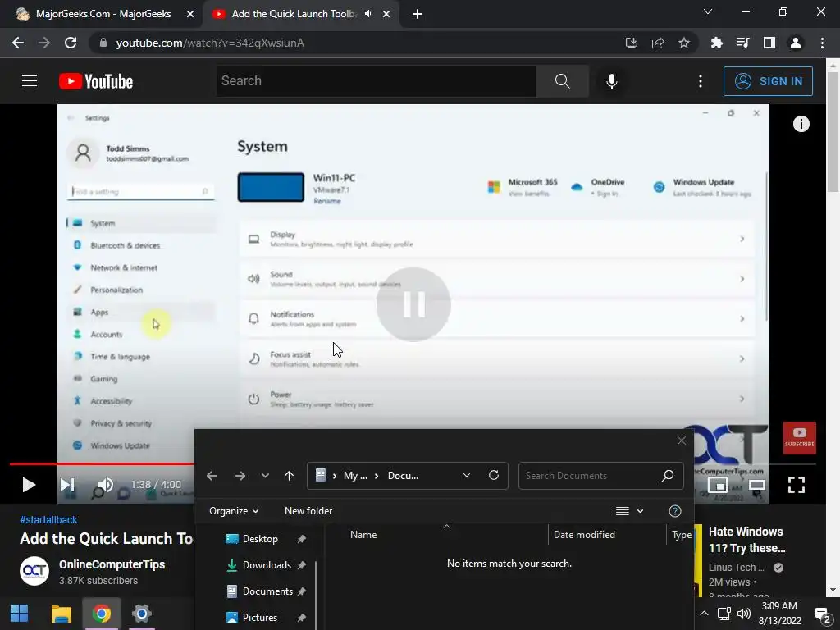
Task: Open the Chrome profile avatar
Action: [796, 43]
